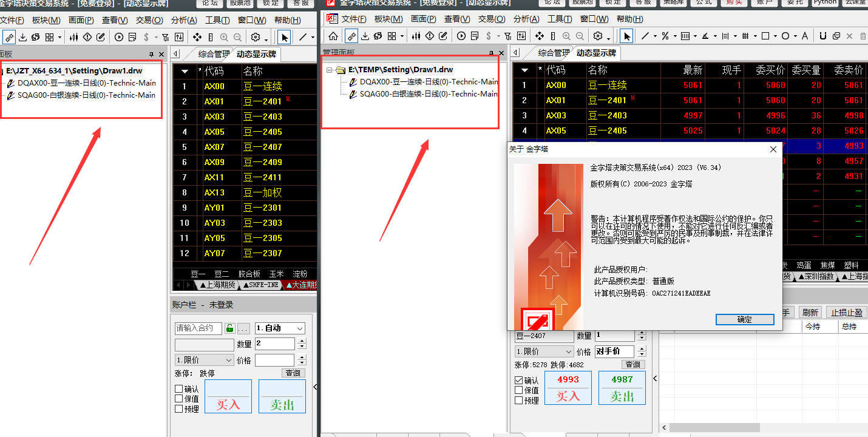This screenshot has height=437, width=868.
Task: Click 止损止盈 button in right window
Action: pyautogui.click(x=847, y=313)
